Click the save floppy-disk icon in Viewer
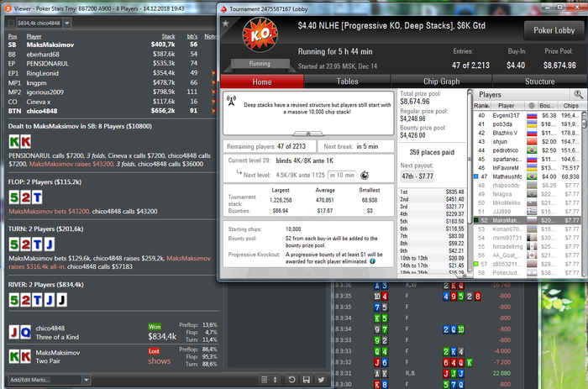This screenshot has width=588, height=389. 307,380
